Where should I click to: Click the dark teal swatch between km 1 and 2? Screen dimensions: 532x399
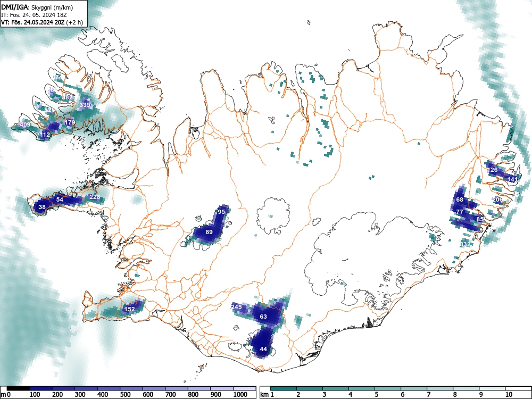284,388
